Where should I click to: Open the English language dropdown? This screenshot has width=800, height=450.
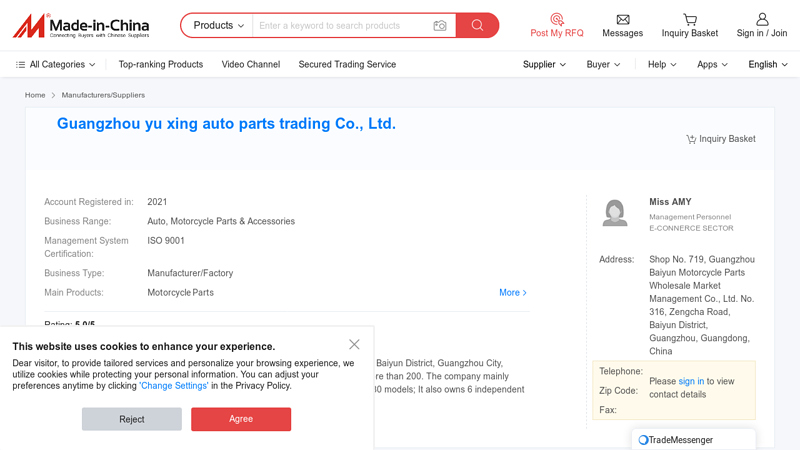[x=768, y=65]
